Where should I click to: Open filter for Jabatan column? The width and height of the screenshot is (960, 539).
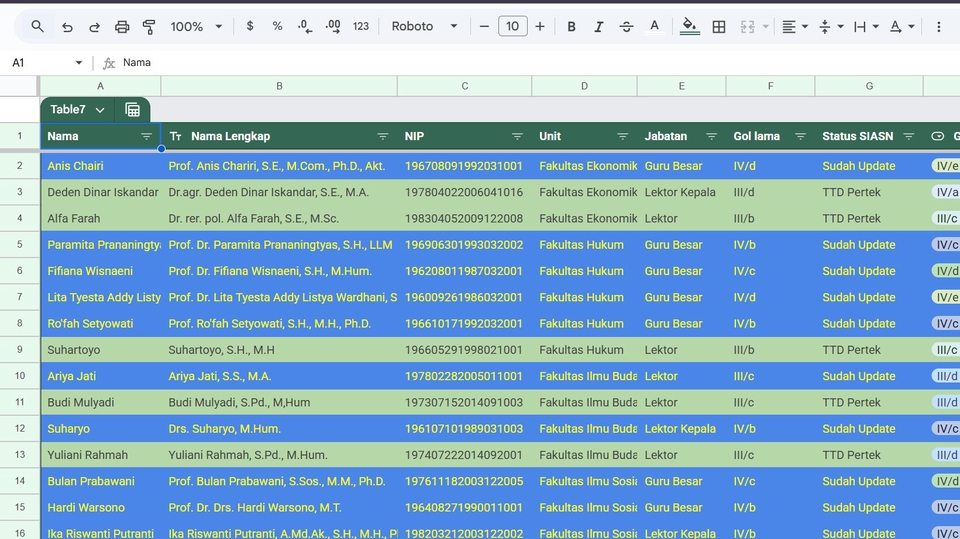711,137
